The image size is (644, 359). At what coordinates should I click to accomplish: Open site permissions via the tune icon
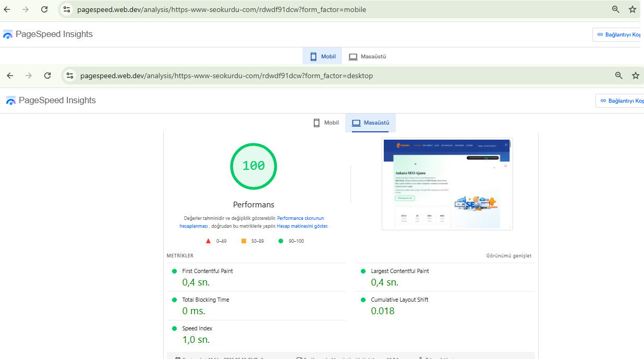tap(70, 76)
